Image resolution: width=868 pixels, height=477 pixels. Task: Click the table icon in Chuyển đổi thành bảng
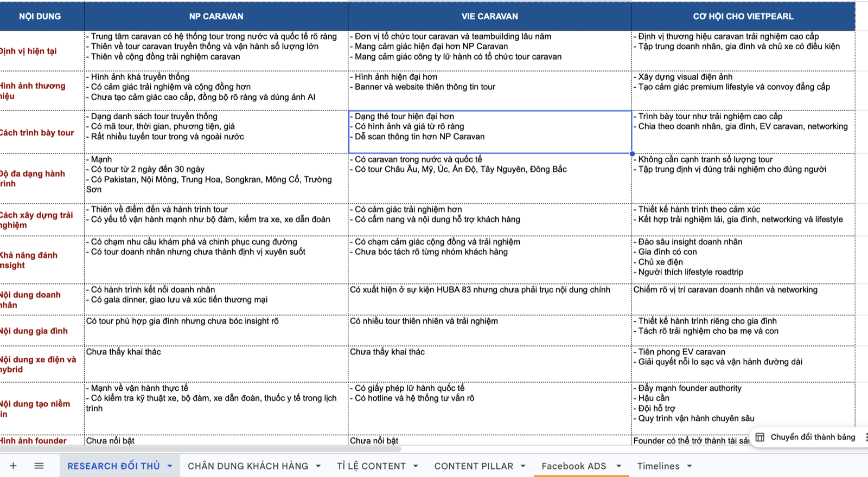[760, 437]
